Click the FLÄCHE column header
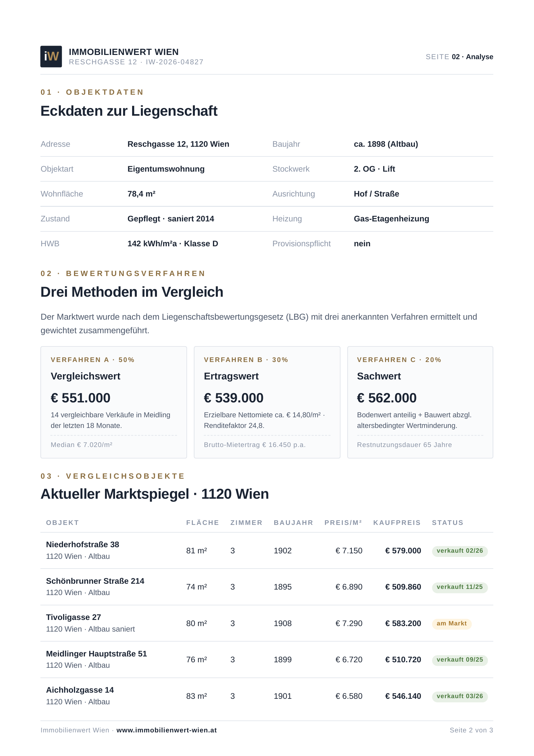The image size is (534, 756). (x=203, y=523)
